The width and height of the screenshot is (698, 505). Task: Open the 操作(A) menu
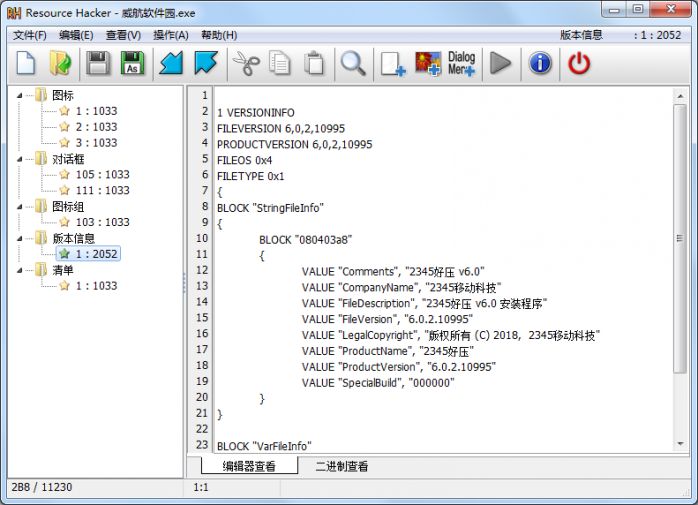pos(171,35)
